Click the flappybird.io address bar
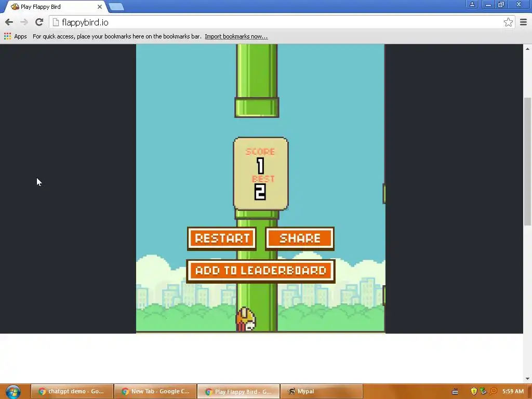This screenshot has height=399, width=532. [282, 22]
